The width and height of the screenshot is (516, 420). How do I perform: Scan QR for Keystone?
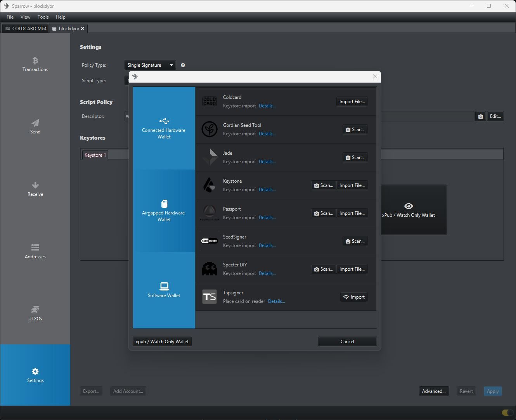[x=324, y=185]
